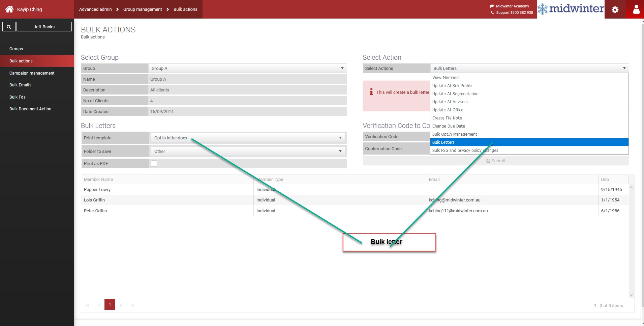
Task: Open the Folder to save dropdown
Action: [x=248, y=151]
